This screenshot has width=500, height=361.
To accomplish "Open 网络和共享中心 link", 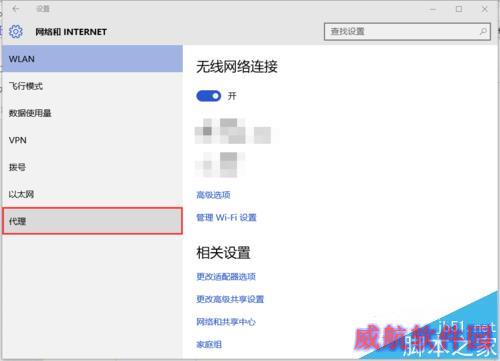I will pos(226,322).
